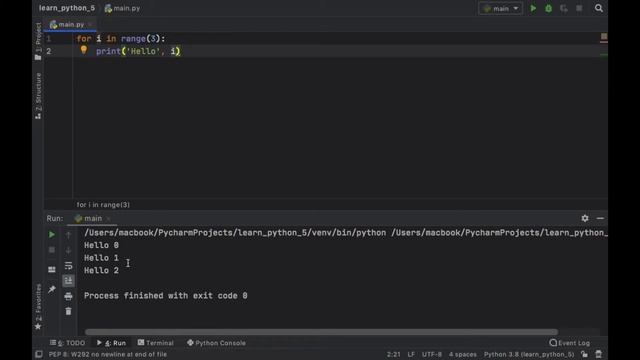
Task: Run with coverage icon in the toolbar
Action: point(564,8)
